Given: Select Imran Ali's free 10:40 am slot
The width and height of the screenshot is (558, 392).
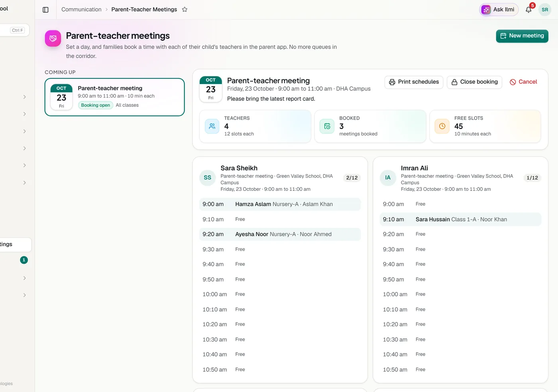Looking at the screenshot, I should click(x=460, y=355).
